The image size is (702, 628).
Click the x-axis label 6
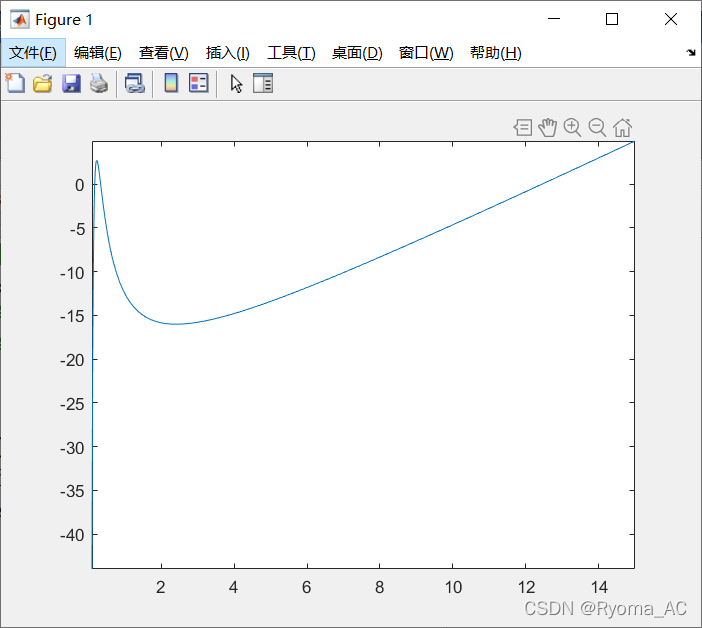pyautogui.click(x=307, y=587)
